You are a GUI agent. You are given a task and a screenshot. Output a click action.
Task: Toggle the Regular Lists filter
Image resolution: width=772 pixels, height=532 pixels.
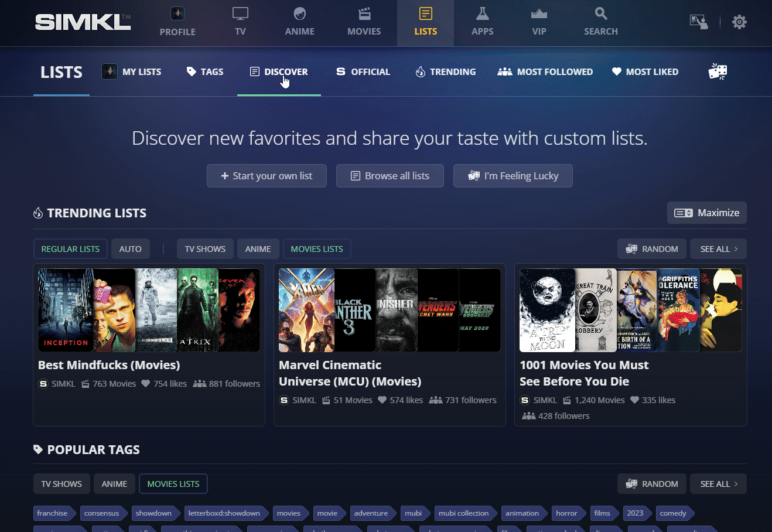point(70,249)
